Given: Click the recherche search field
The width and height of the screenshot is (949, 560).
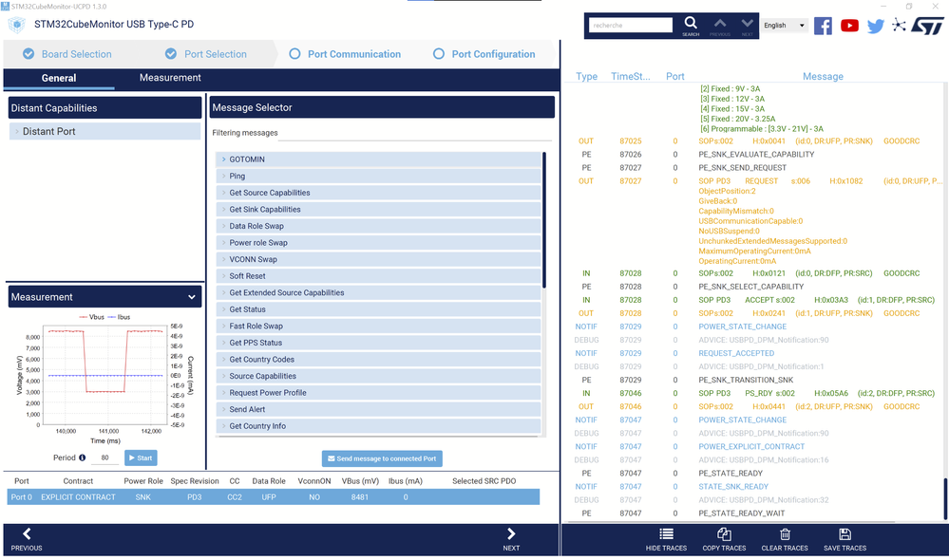Looking at the screenshot, I should tap(631, 25).
